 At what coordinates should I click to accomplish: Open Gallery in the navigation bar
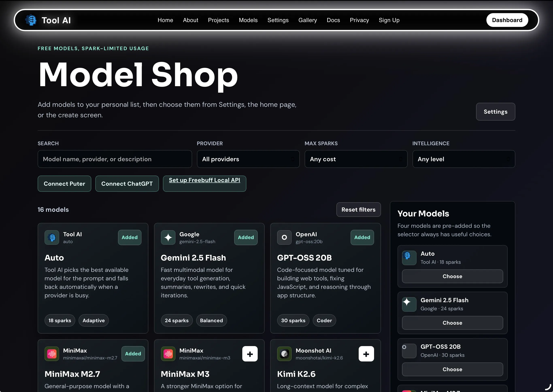click(308, 20)
